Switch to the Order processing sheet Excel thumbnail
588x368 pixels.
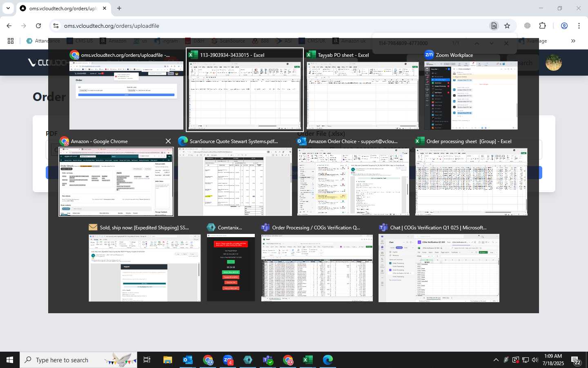pyautogui.click(x=471, y=182)
